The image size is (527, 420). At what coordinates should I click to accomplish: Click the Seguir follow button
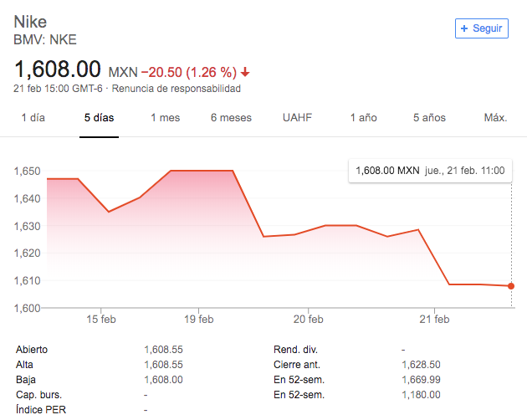pyautogui.click(x=481, y=28)
